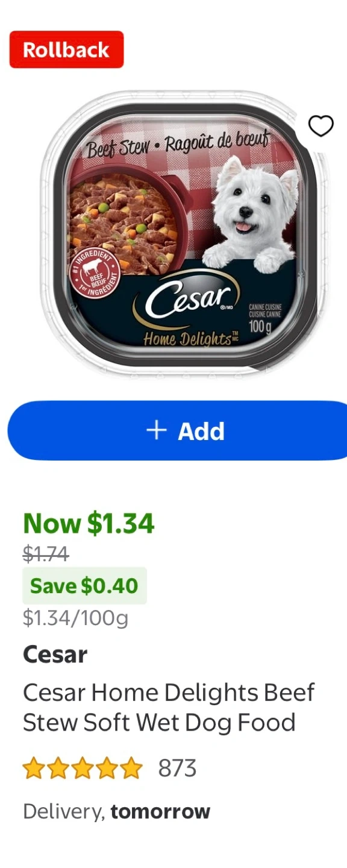The image size is (347, 868).
Task: Click the fifth gold rating star
Action: pos(131,769)
